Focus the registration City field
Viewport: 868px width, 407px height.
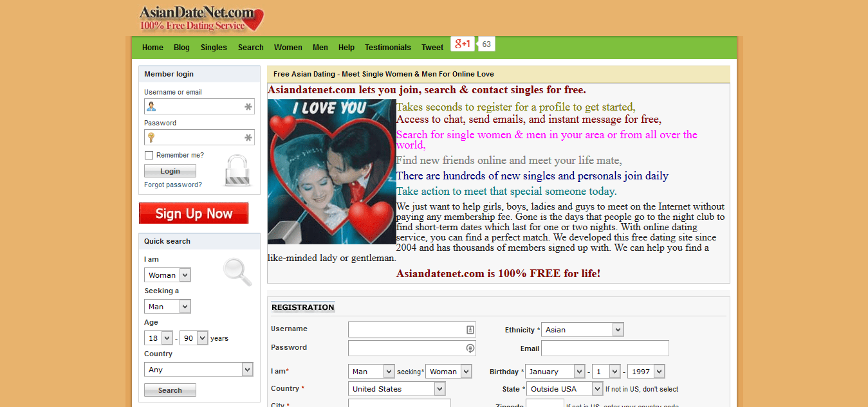[x=400, y=403]
